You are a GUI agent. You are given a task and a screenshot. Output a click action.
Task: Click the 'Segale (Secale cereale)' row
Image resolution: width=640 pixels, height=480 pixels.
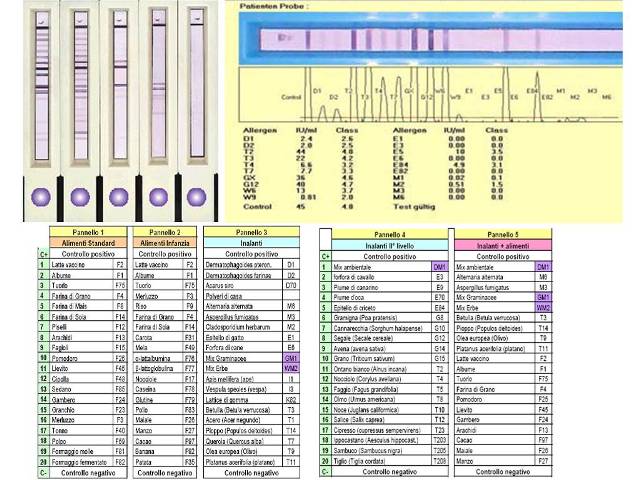coord(390,338)
